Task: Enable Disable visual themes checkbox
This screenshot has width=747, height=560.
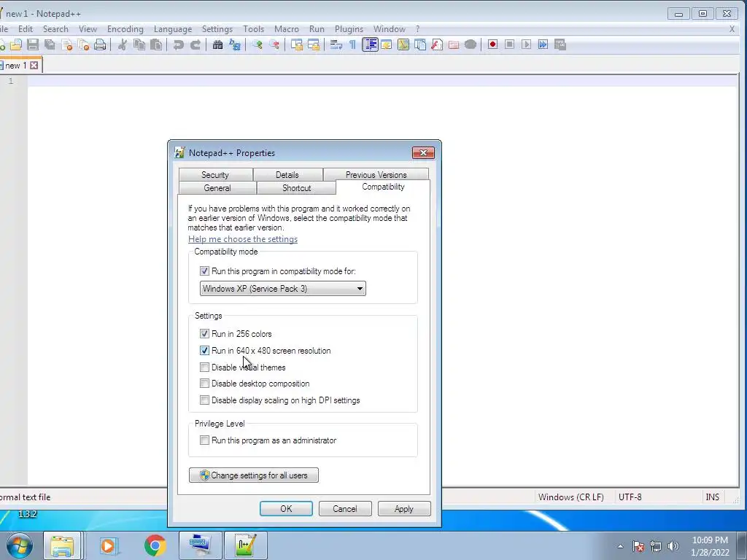Action: click(204, 367)
